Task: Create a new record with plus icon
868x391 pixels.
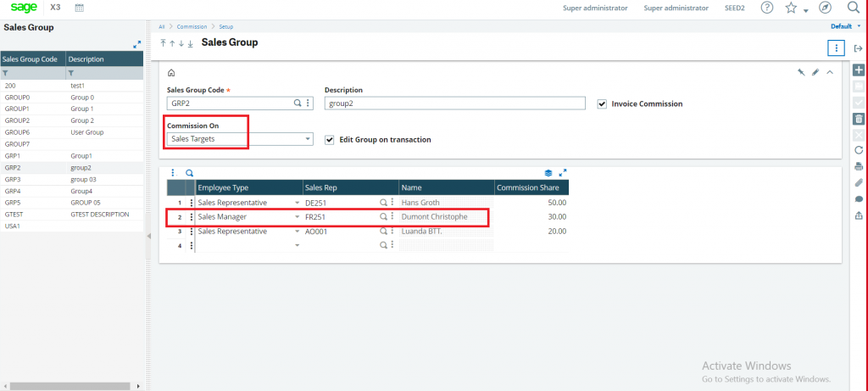Action: 859,70
